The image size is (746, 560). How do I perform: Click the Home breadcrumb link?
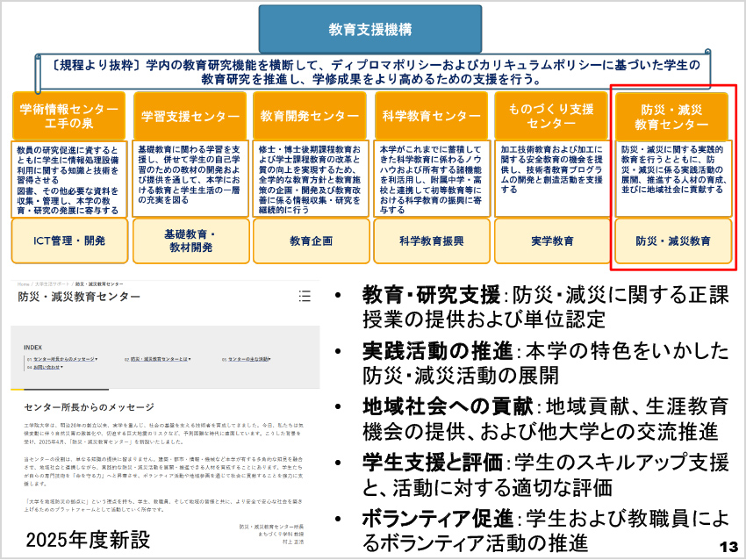[23, 284]
